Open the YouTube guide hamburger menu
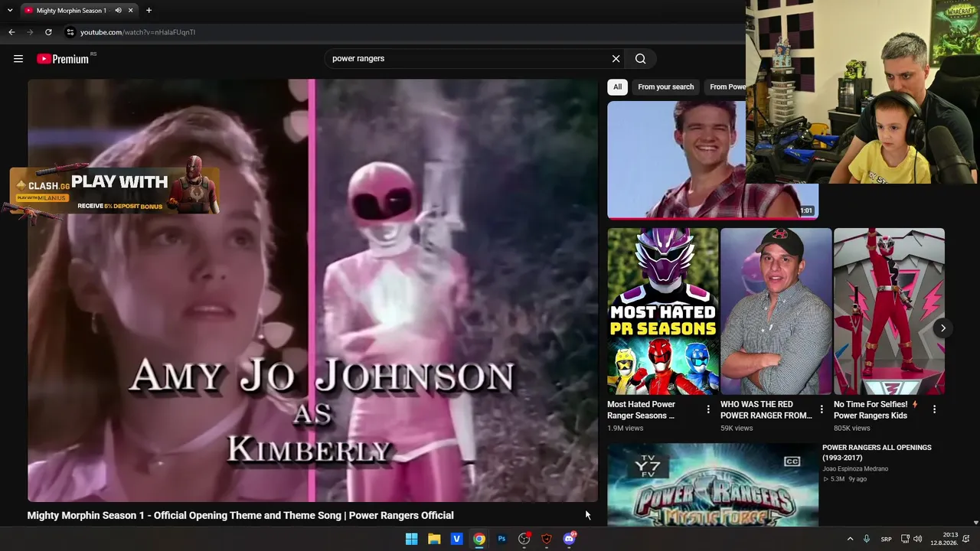This screenshot has width=980, height=551. 18,59
